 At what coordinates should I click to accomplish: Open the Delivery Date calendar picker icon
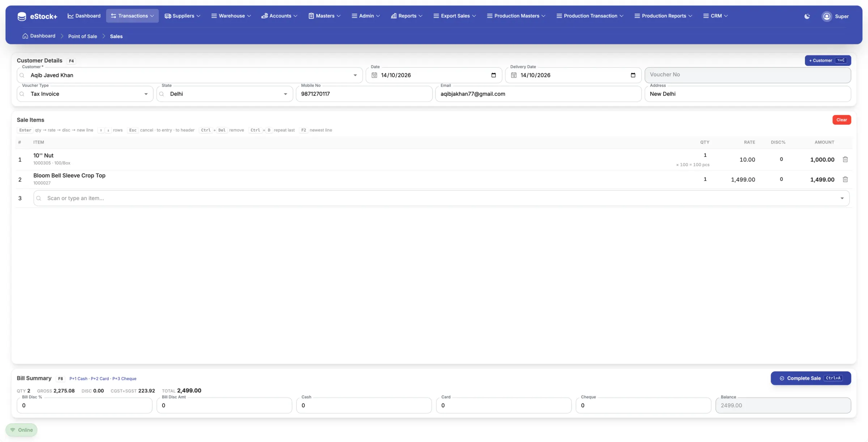coord(633,75)
